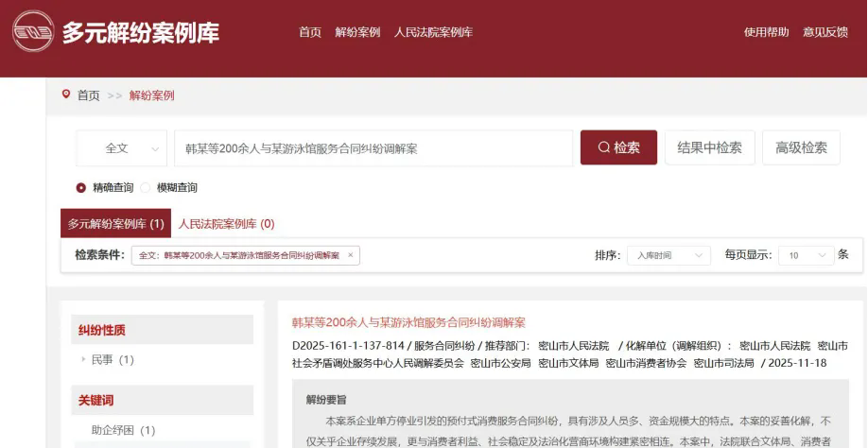Click the location pin icon in breadcrumb
The height and width of the screenshot is (448, 868).
coord(65,95)
